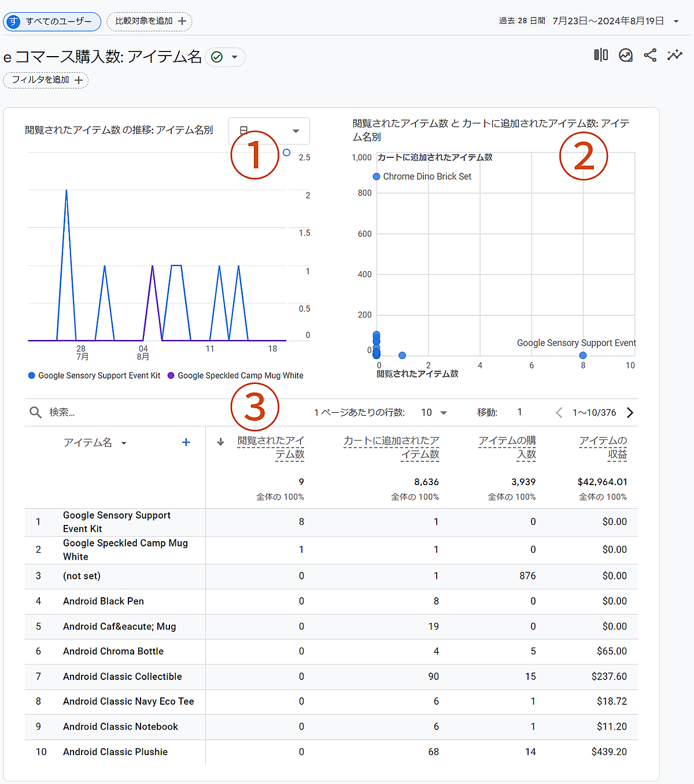The height and width of the screenshot is (784, 694).
Task: Open the compare view icon
Action: pyautogui.click(x=601, y=55)
